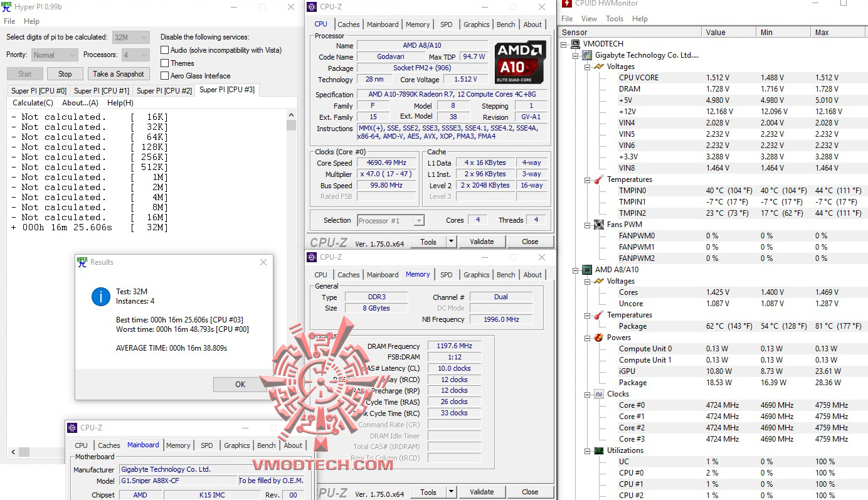Open the Processors count dropdown
This screenshot has width=868, height=500.
click(x=135, y=55)
